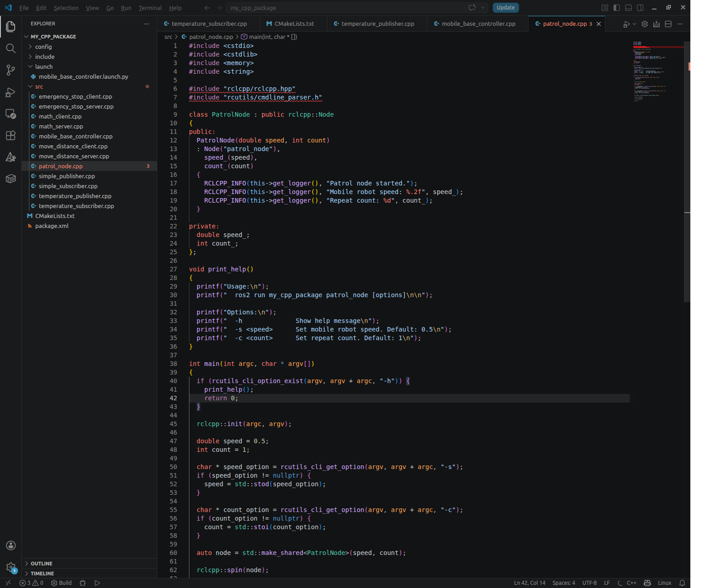Click the Update button

(x=505, y=8)
